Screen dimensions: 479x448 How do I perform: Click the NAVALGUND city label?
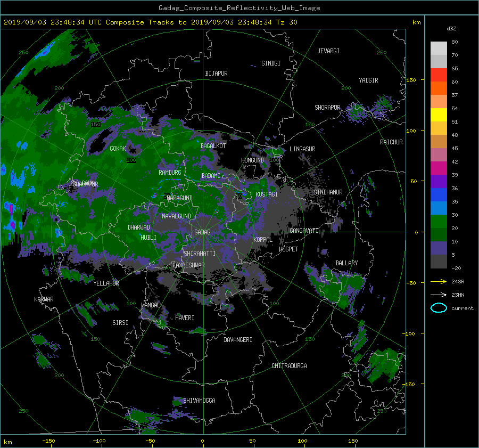176,216
